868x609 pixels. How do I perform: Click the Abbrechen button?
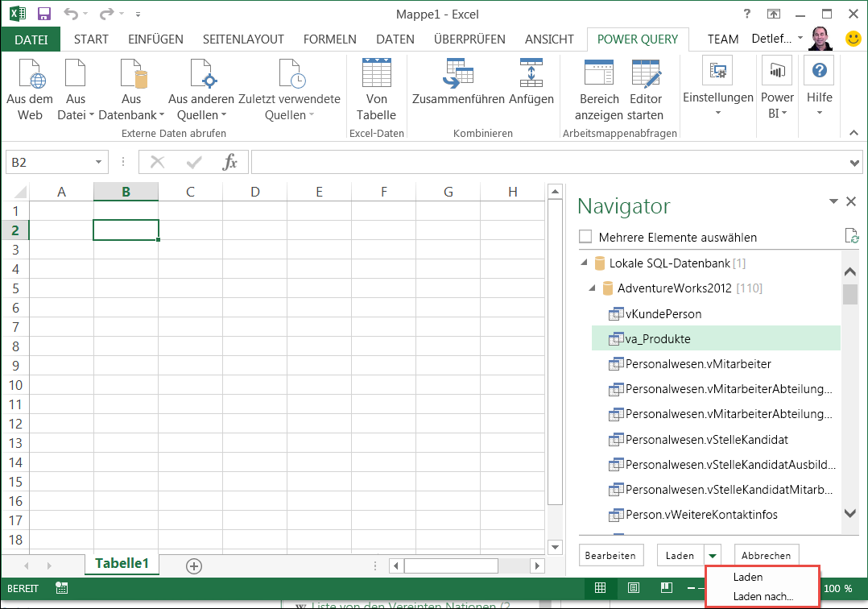tap(767, 555)
